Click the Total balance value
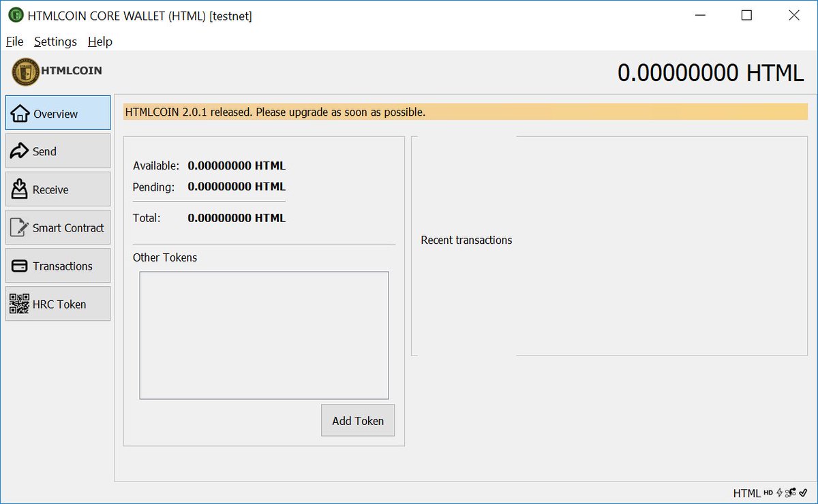The image size is (818, 504). click(x=237, y=218)
